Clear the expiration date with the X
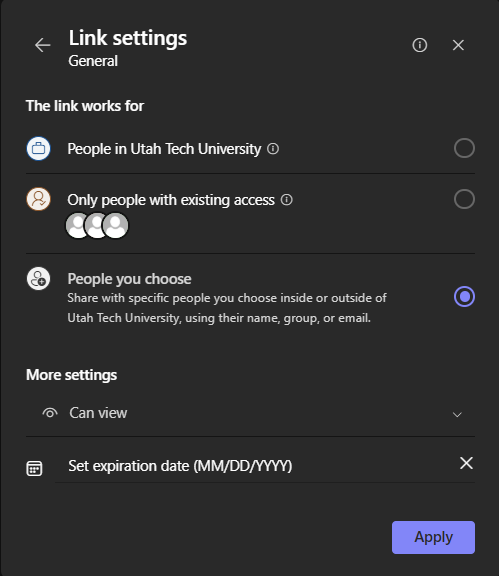499x576 pixels. pyautogui.click(x=466, y=463)
